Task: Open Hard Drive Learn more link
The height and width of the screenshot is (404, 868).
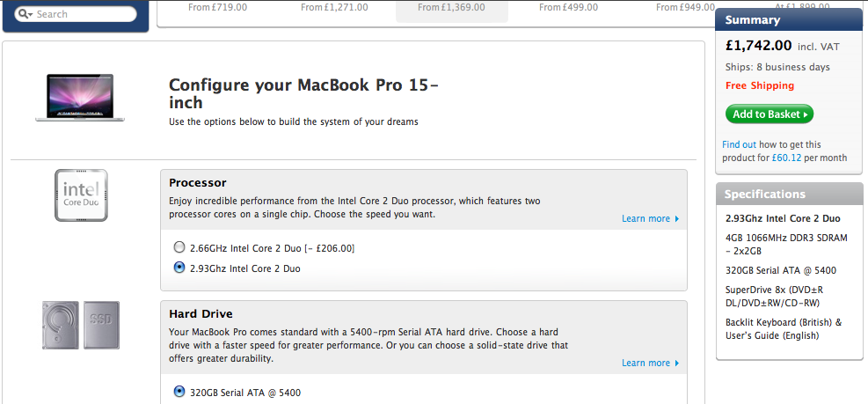Action: [646, 363]
